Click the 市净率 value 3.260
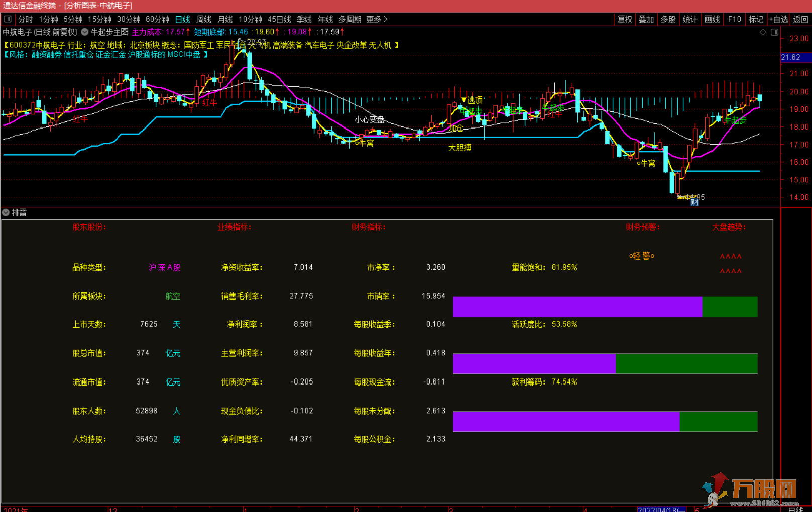This screenshot has height=512, width=812. (x=436, y=267)
